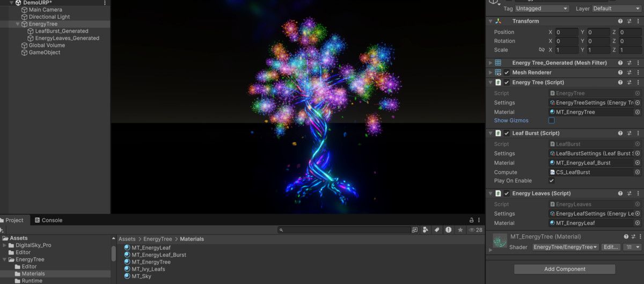Screen dimensions: 644x284
Task: Collapse EnergyTree object in Hierarchy
Action: [18, 24]
